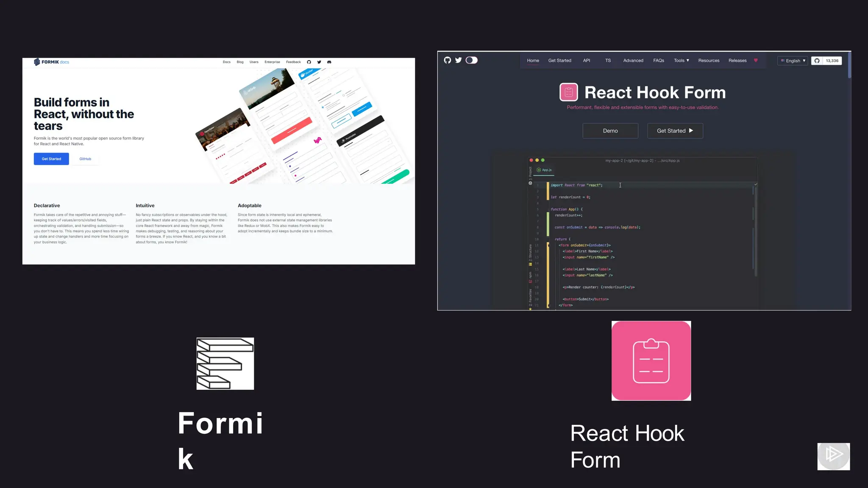Click the React Hook Form page scrollbar
Screen dimensions: 868x488
point(849,65)
